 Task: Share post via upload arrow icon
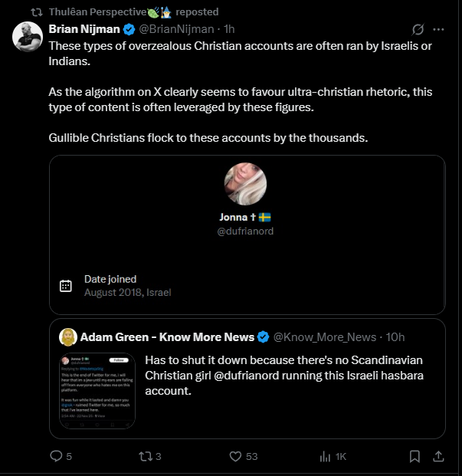(x=438, y=456)
